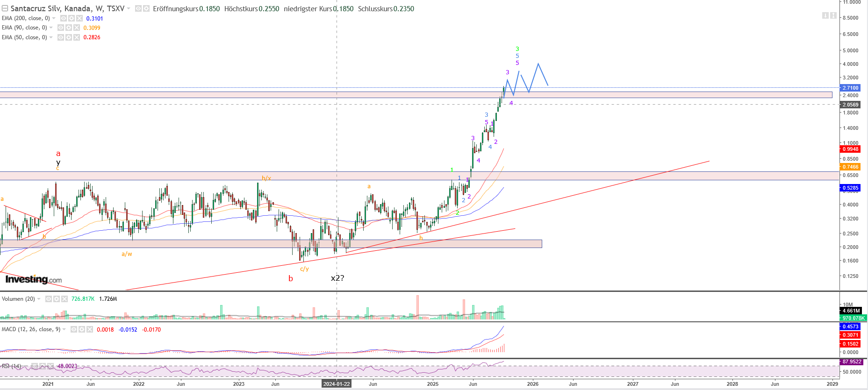
Task: Open settings gear for EMA 200 indicator
Action: coord(72,18)
